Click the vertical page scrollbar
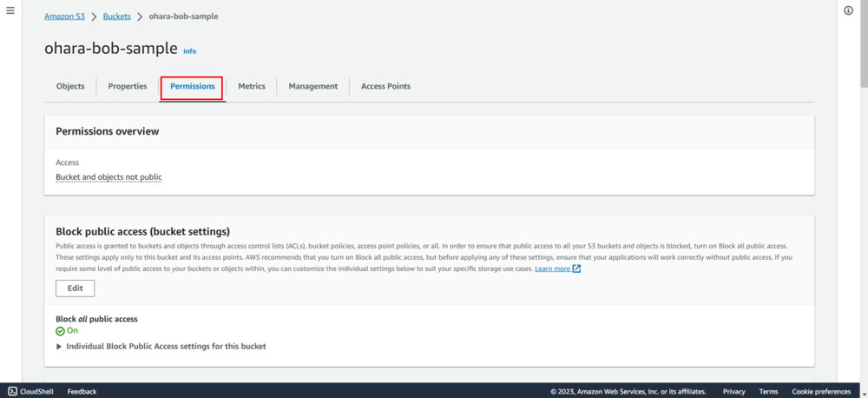 tap(863, 52)
